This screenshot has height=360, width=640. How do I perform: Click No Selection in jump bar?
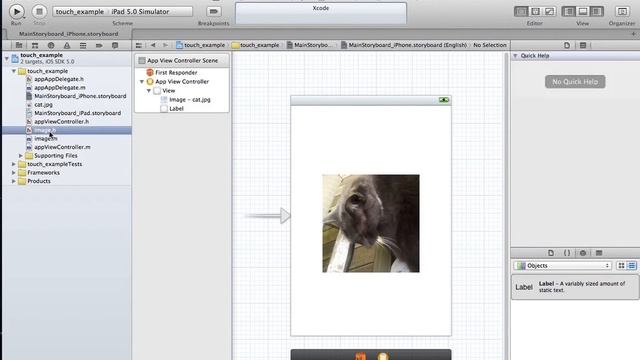(490, 45)
